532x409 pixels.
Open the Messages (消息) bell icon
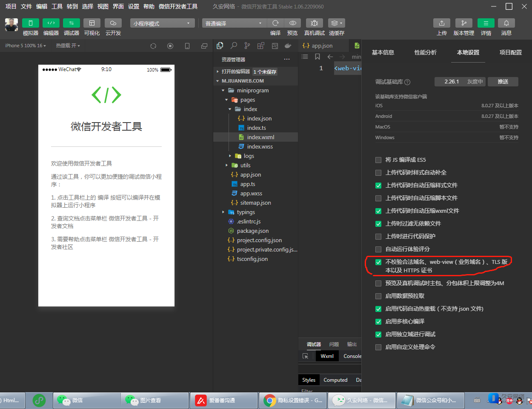[x=506, y=23]
